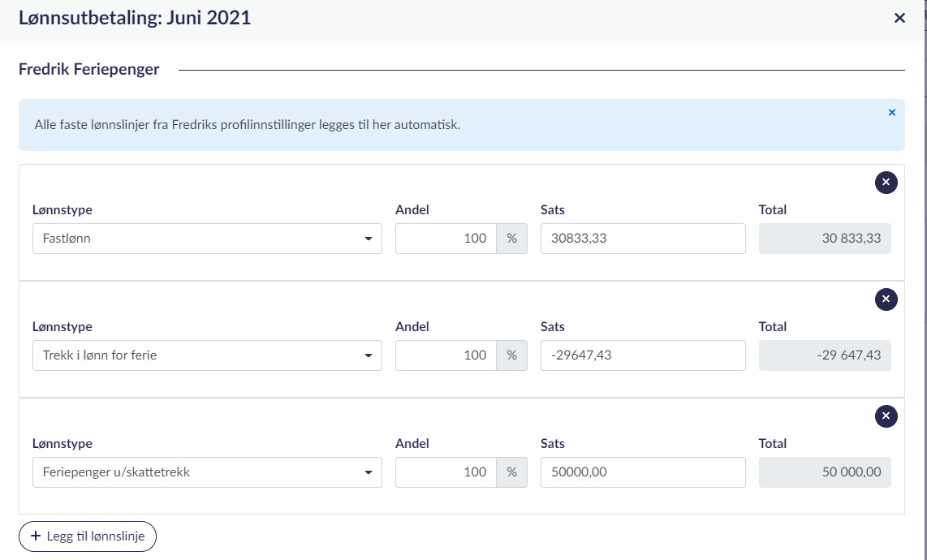The image size is (927, 560).
Task: Click the Sats field showing 50000,00
Action: tap(642, 472)
